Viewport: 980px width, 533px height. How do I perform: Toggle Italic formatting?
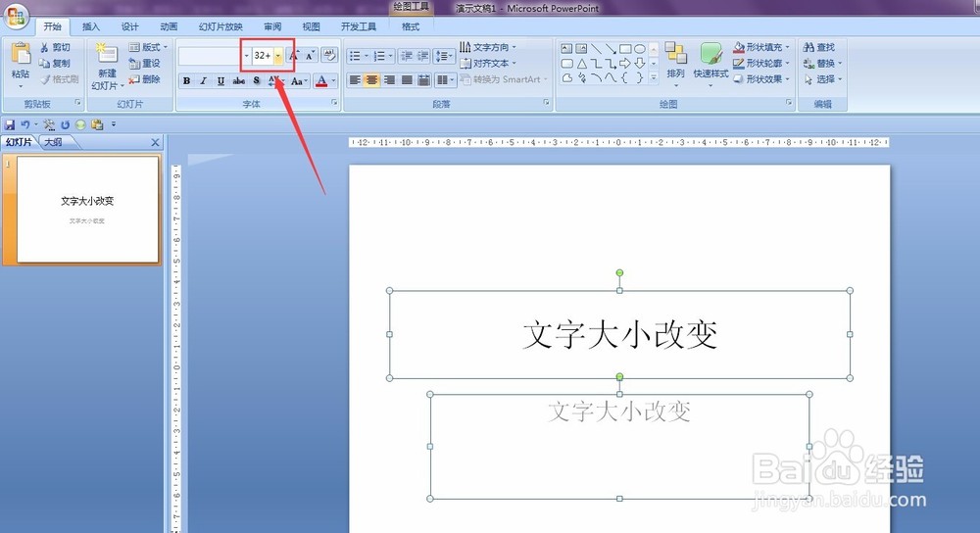point(203,80)
